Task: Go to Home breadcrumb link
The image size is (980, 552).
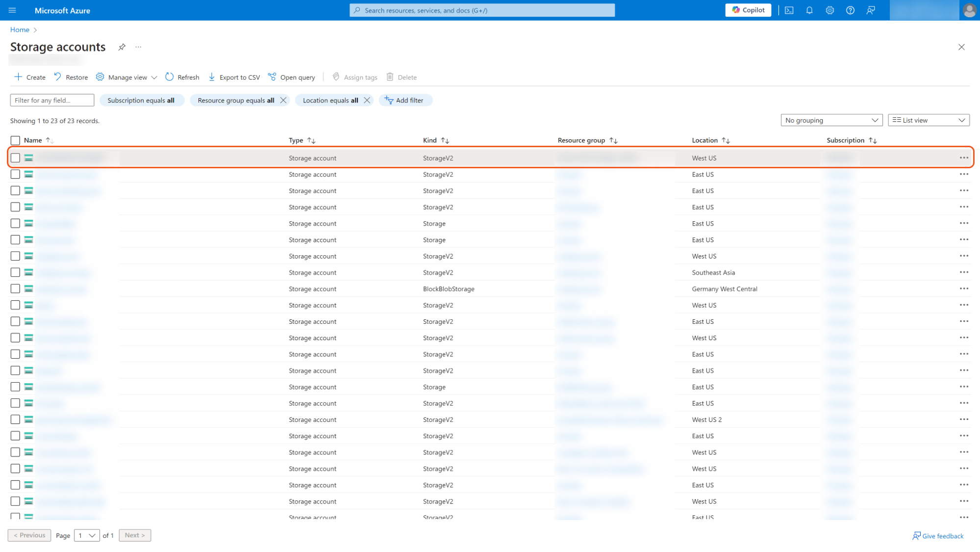Action: click(20, 30)
